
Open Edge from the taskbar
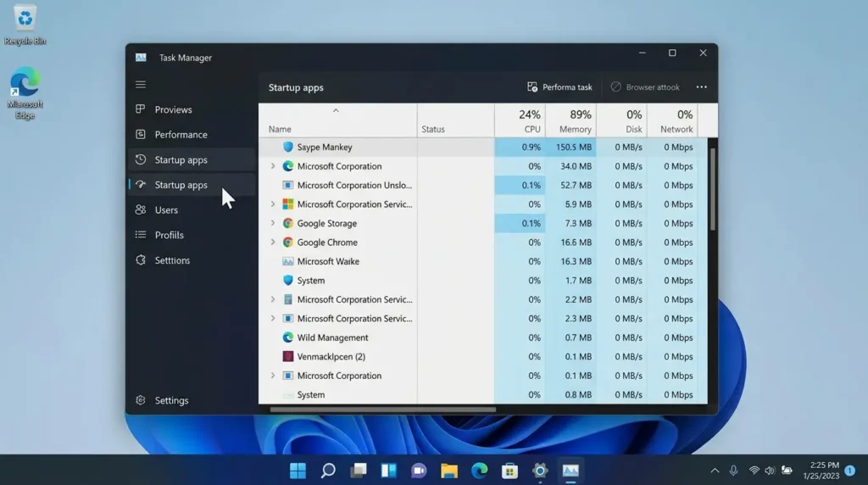[x=480, y=471]
